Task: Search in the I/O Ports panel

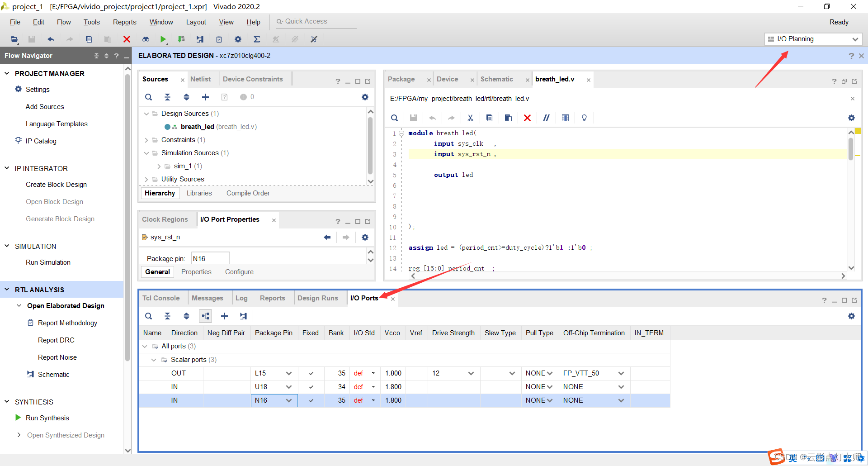Action: pyautogui.click(x=148, y=316)
